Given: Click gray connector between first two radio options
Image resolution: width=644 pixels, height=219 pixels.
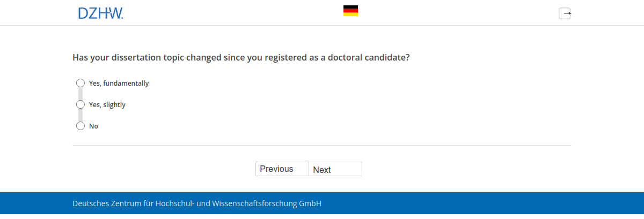Looking at the screenshot, I should (x=80, y=94).
